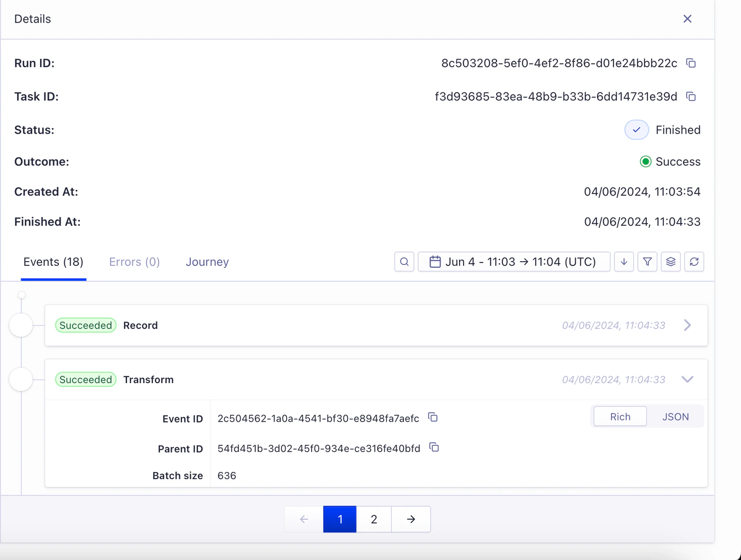
Task: Click the Finished At timestamp 11:04:33
Action: [642, 222]
